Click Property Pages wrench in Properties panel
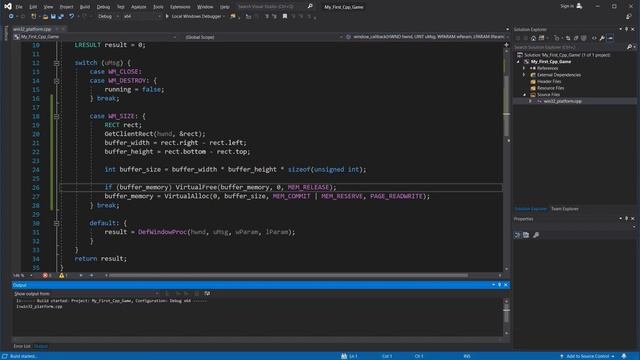The image size is (640, 360). tap(536, 235)
